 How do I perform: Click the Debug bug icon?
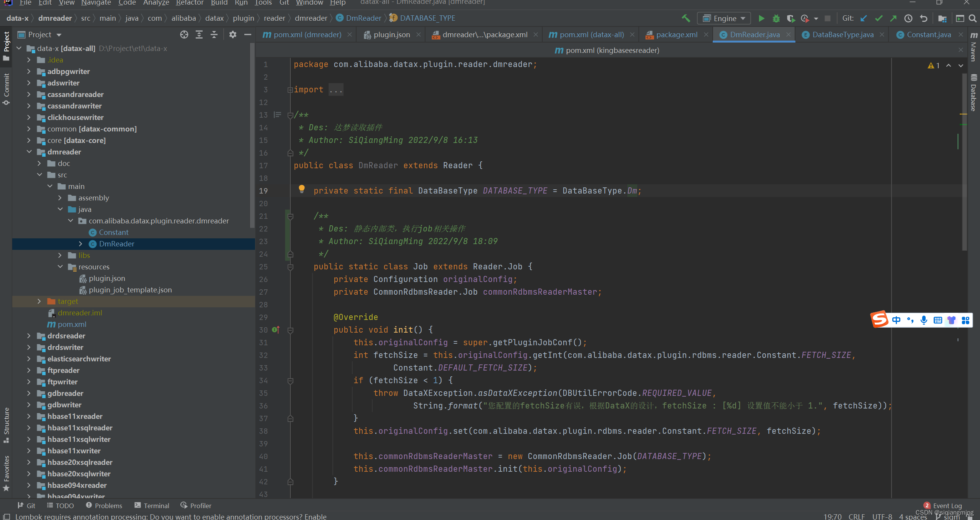click(x=776, y=18)
